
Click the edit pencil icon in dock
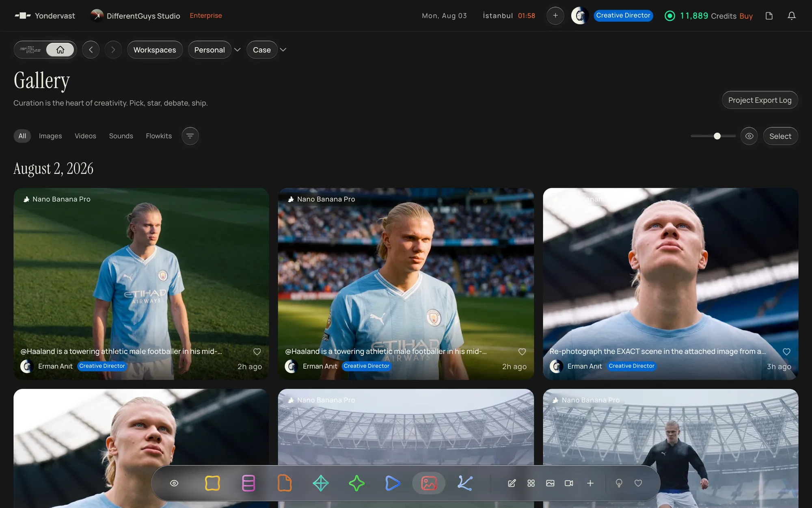[512, 483]
